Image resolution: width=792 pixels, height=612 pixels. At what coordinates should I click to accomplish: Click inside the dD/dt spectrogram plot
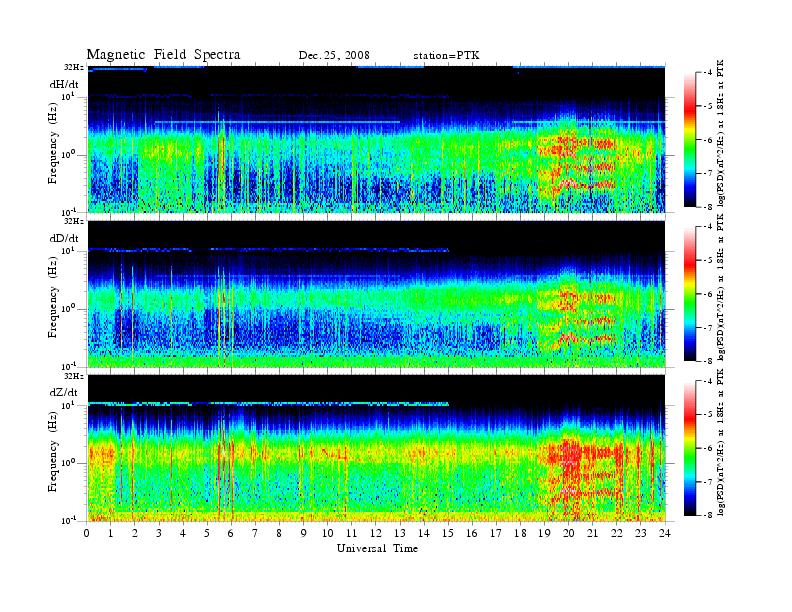pos(376,294)
